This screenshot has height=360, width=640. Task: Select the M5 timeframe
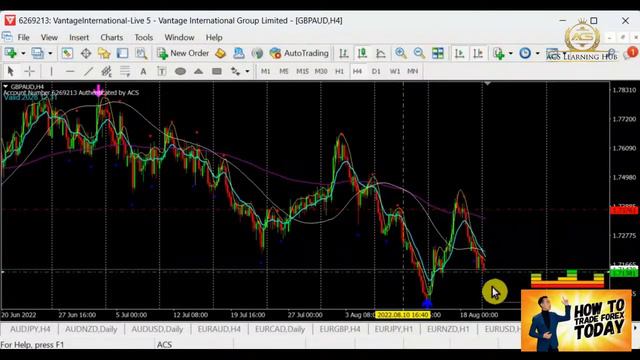pos(284,71)
